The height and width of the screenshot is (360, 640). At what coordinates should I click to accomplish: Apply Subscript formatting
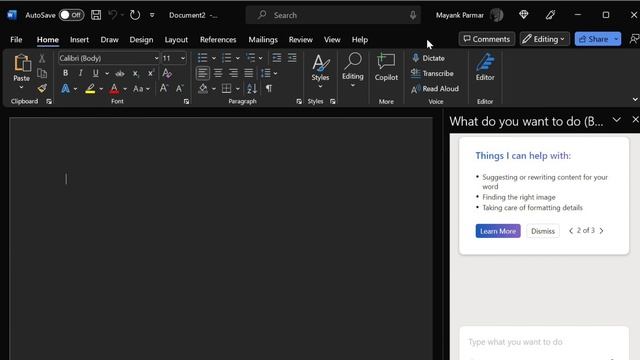(135, 73)
